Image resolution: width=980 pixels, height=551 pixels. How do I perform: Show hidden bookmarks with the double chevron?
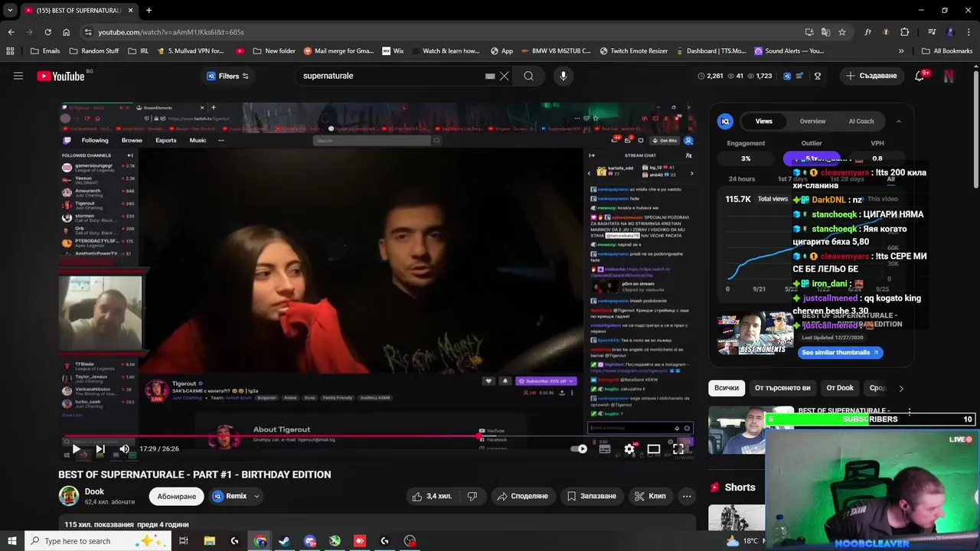click(x=901, y=51)
